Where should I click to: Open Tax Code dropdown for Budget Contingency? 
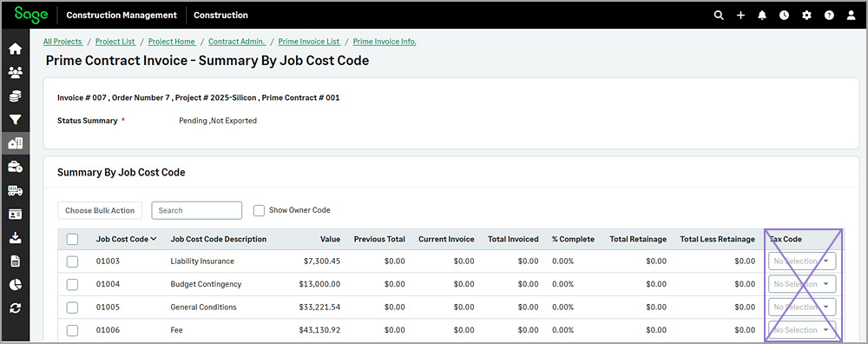coord(802,284)
